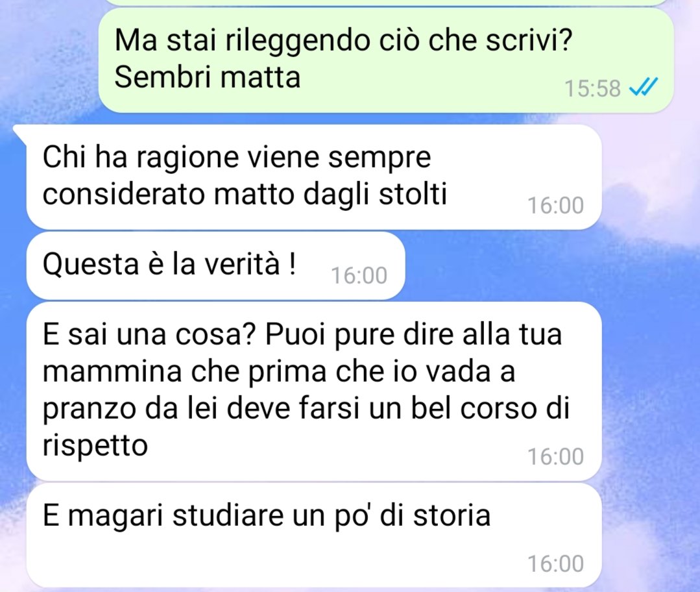Click the chat wallpaper left of the green bubble
The width and height of the screenshot is (700, 592).
(49, 58)
